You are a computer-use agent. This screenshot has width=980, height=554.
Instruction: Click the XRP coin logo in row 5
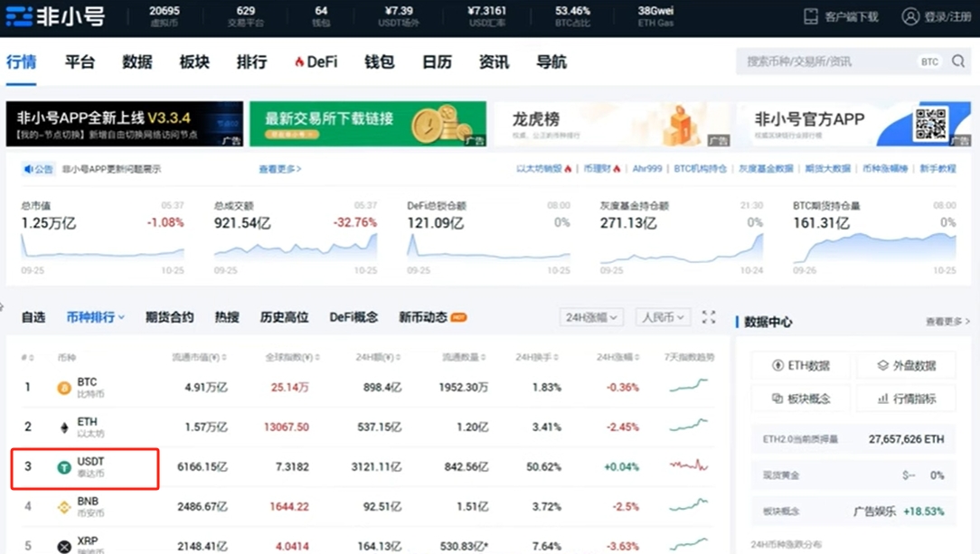(64, 547)
